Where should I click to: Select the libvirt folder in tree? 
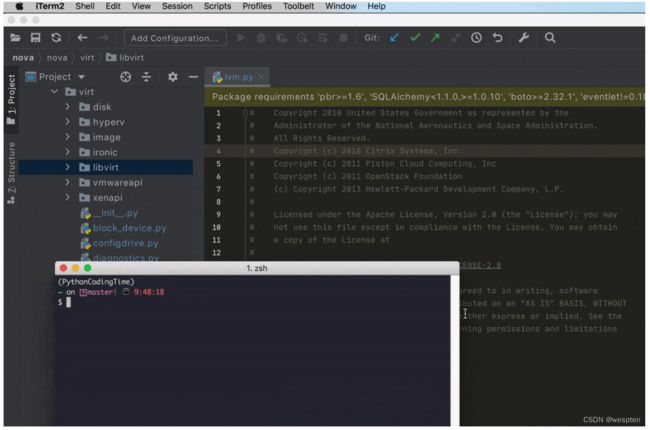(x=106, y=167)
